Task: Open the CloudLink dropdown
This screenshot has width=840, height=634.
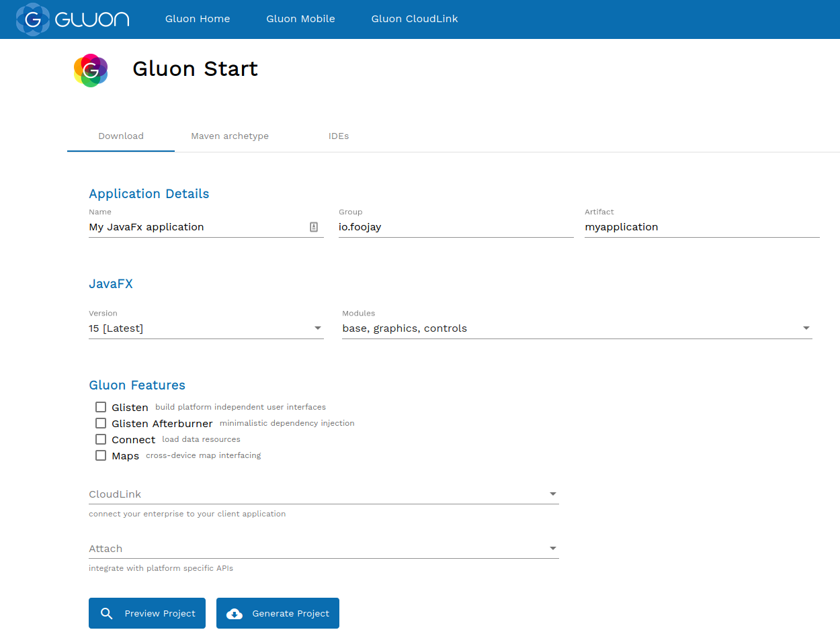Action: [x=552, y=494]
